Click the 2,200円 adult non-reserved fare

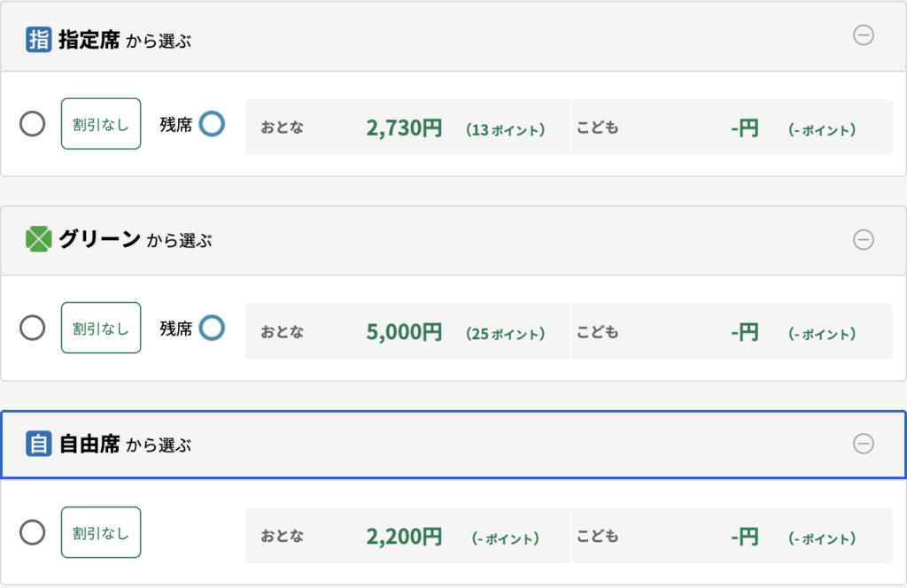tap(404, 537)
